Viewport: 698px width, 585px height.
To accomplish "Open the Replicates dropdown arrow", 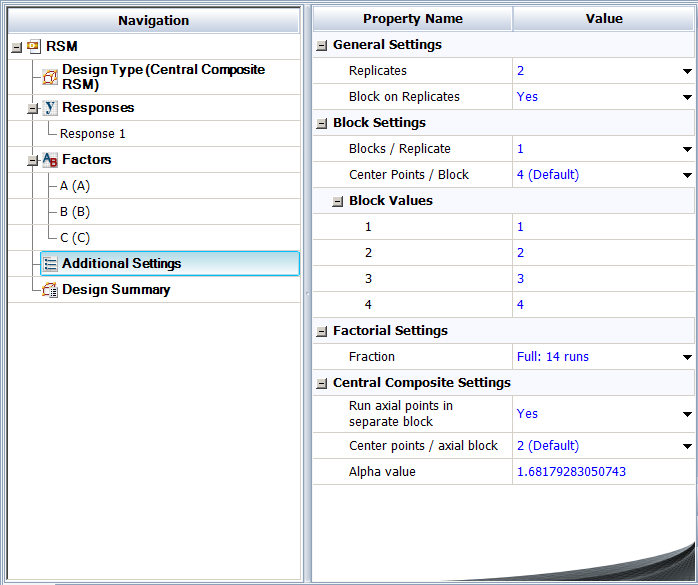I will tap(687, 71).
